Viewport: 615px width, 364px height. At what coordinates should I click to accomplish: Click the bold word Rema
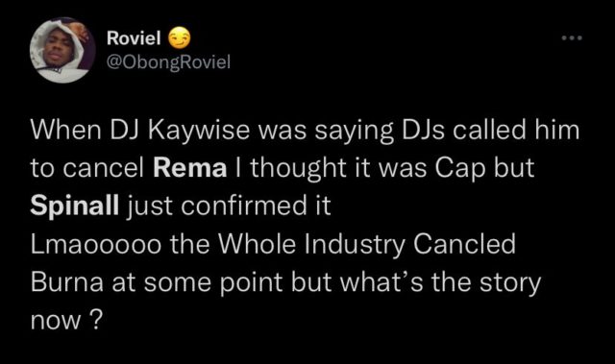tap(190, 168)
